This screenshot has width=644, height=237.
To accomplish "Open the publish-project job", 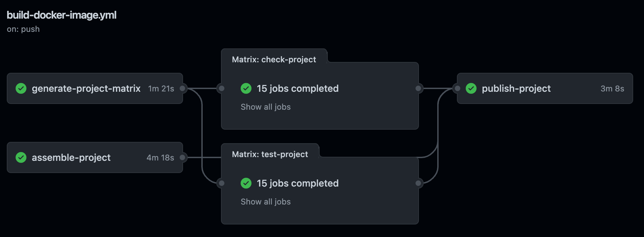I will tap(516, 88).
